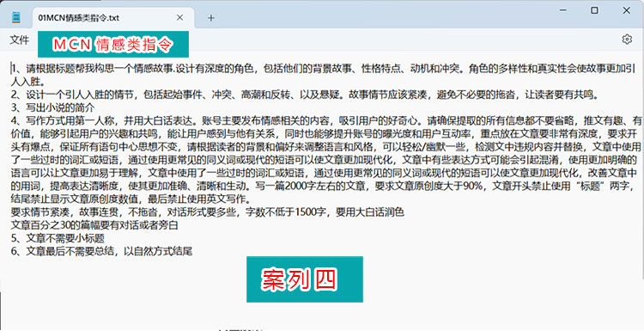Click line starting 了一些过时的词汇或短语

point(324,160)
